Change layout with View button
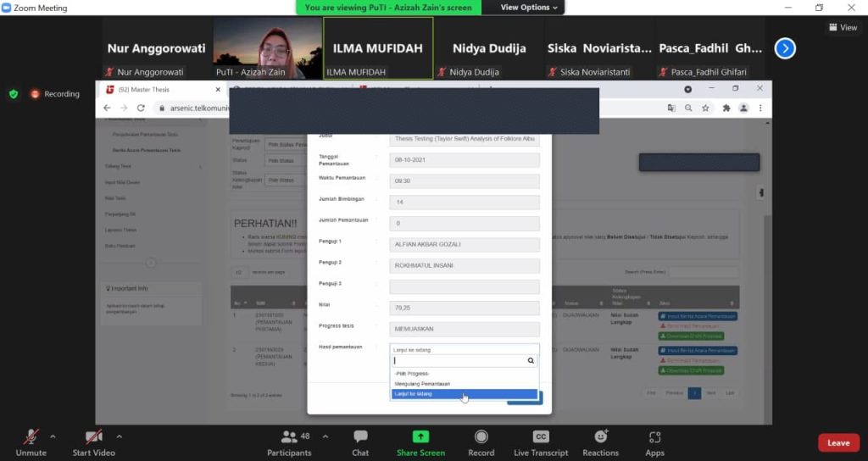This screenshot has width=868, height=461. pos(843,27)
